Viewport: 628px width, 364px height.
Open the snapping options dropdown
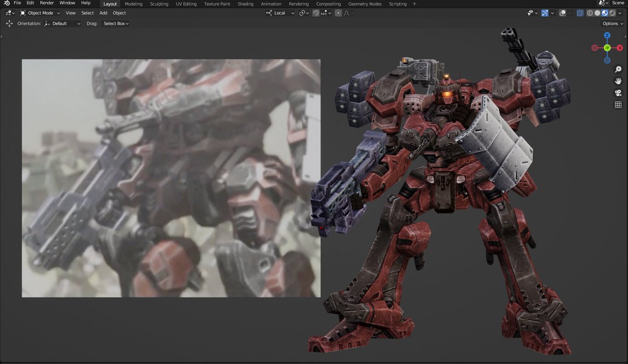tap(326, 13)
